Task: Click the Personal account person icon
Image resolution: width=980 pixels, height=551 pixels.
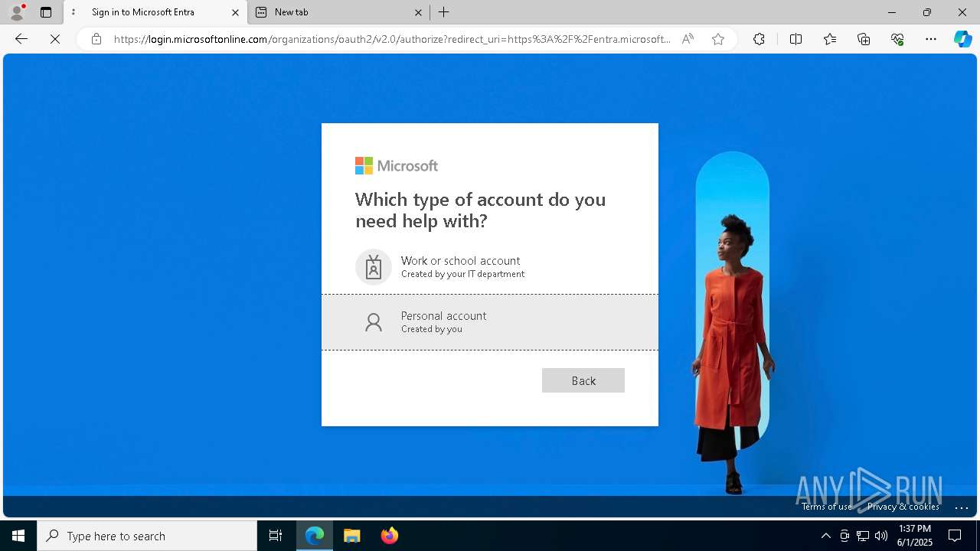Action: 374,322
